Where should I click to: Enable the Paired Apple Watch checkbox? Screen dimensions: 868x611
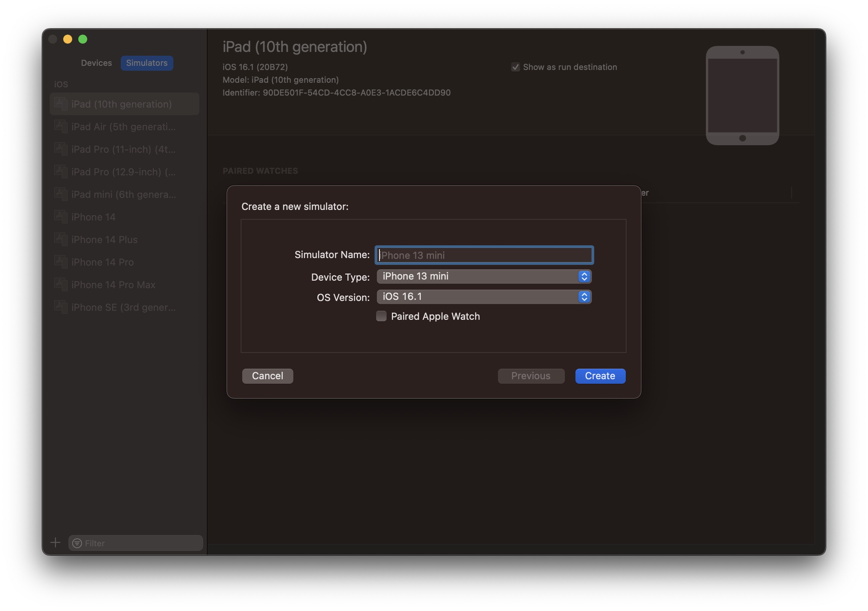[381, 316]
